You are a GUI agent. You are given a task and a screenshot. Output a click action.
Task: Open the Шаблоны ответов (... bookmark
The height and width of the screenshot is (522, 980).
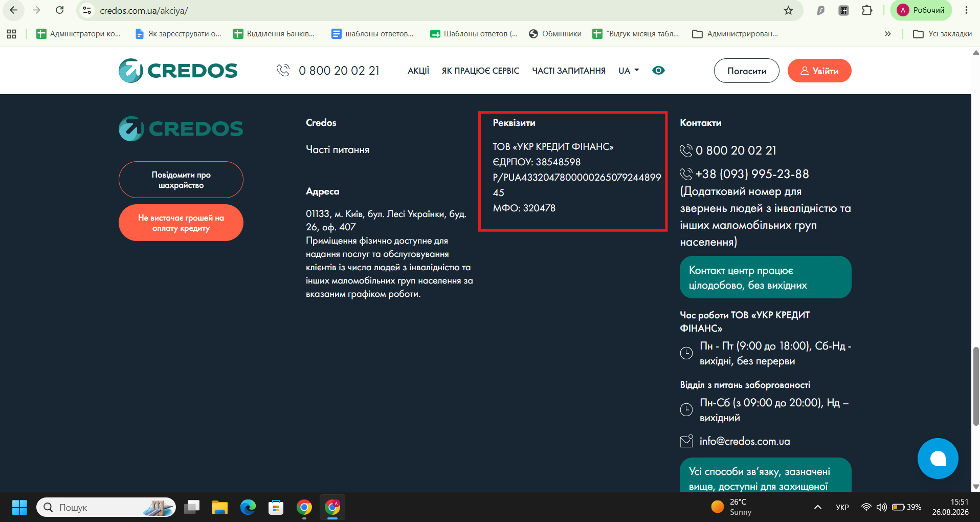pos(474,34)
